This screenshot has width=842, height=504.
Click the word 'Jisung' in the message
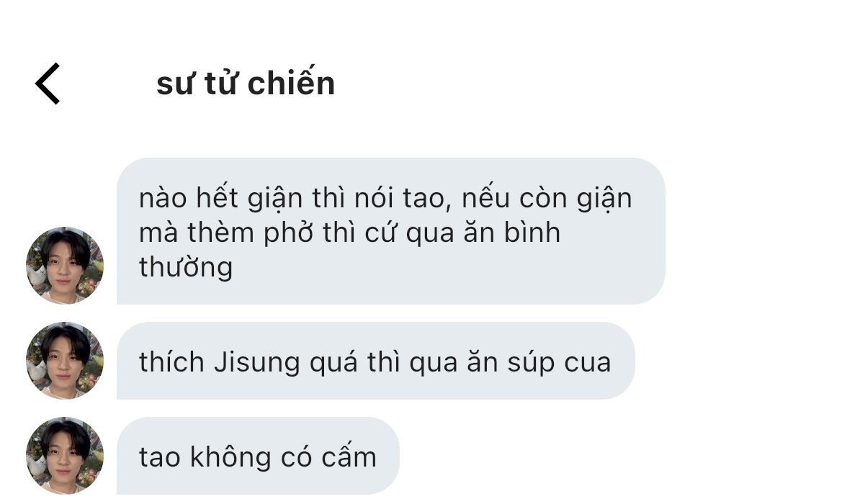click(257, 362)
